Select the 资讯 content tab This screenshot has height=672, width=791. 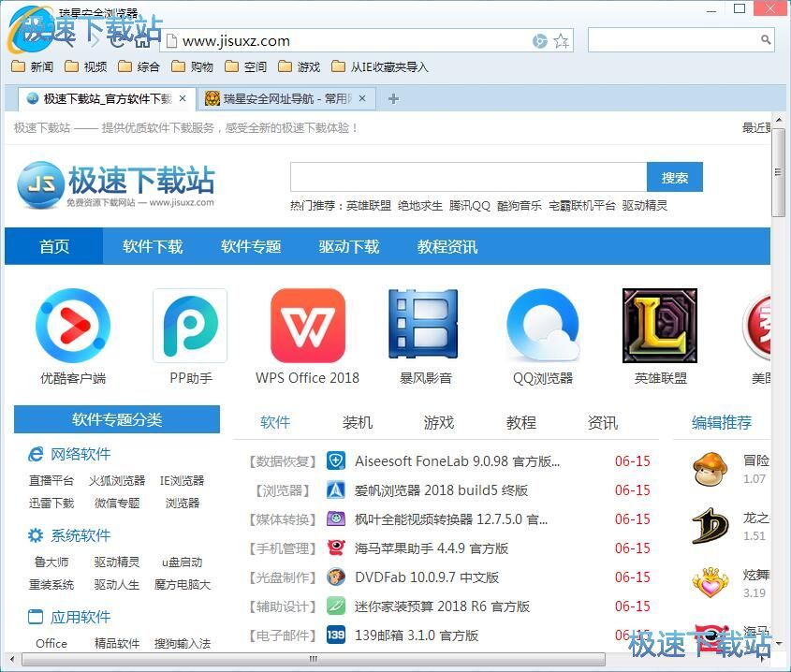coord(603,422)
